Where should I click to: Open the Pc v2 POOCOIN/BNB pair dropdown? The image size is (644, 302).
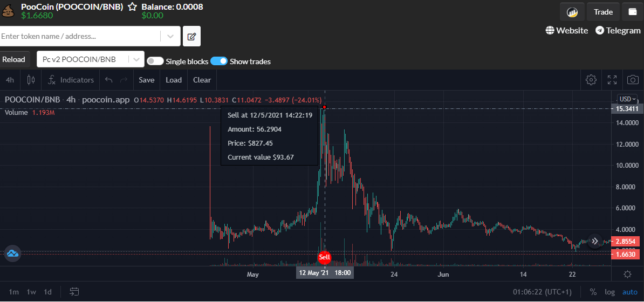(91, 59)
